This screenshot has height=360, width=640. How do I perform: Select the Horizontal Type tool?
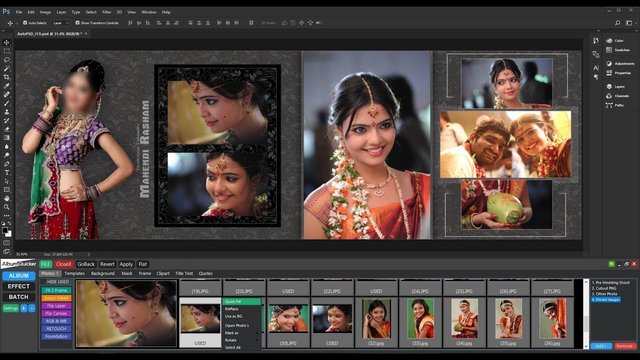click(7, 172)
